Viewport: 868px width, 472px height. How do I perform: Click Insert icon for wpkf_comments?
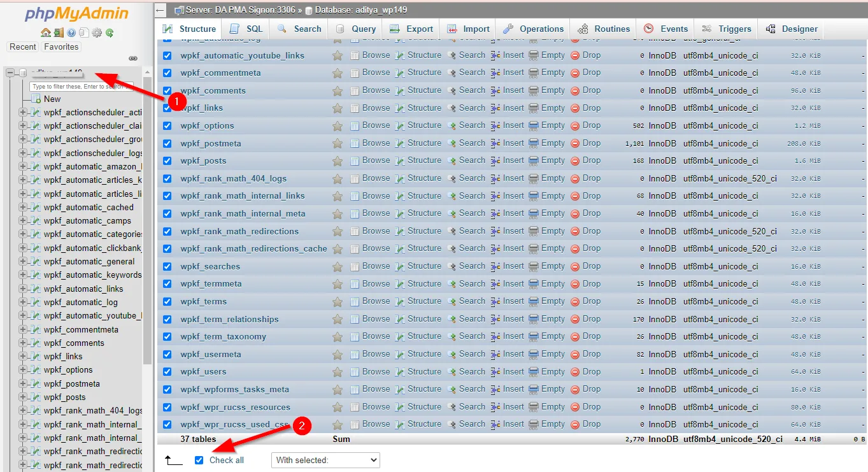pyautogui.click(x=495, y=90)
